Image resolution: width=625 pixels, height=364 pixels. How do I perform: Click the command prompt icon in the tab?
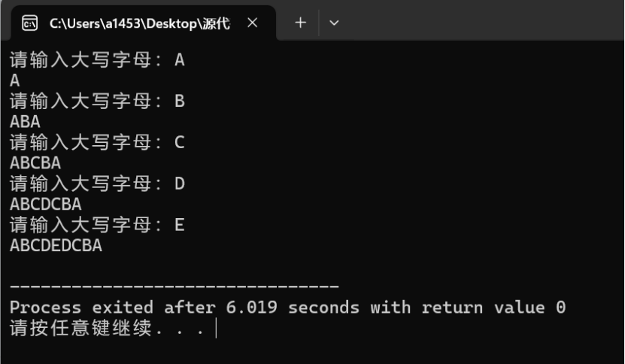pos(30,23)
